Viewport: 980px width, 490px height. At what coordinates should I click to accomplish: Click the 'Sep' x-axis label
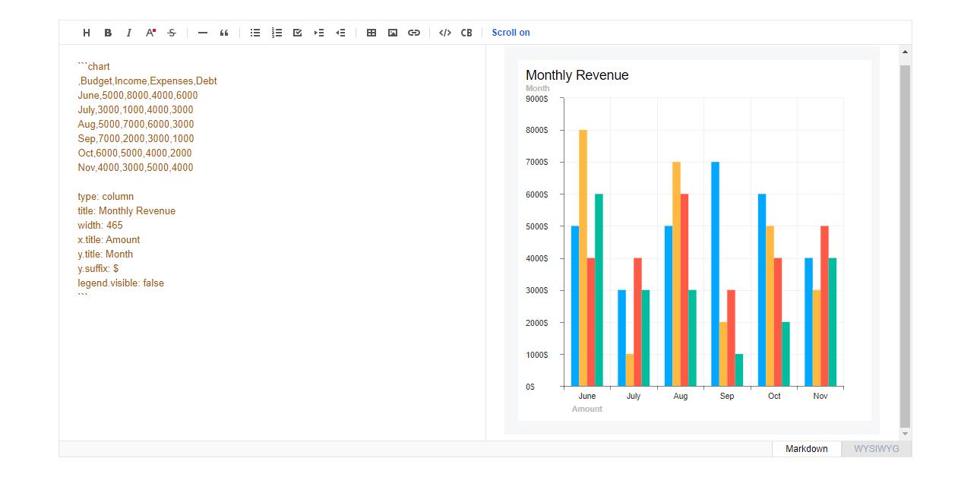coord(727,396)
